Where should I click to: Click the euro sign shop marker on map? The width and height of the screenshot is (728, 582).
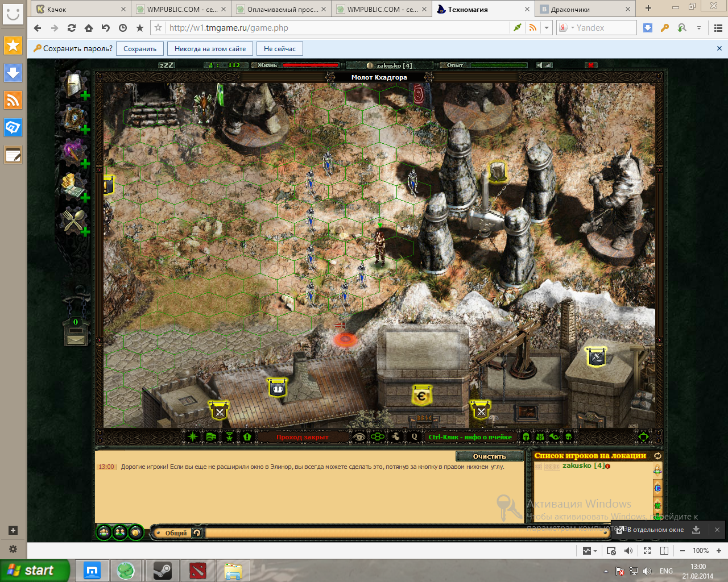pyautogui.click(x=421, y=396)
